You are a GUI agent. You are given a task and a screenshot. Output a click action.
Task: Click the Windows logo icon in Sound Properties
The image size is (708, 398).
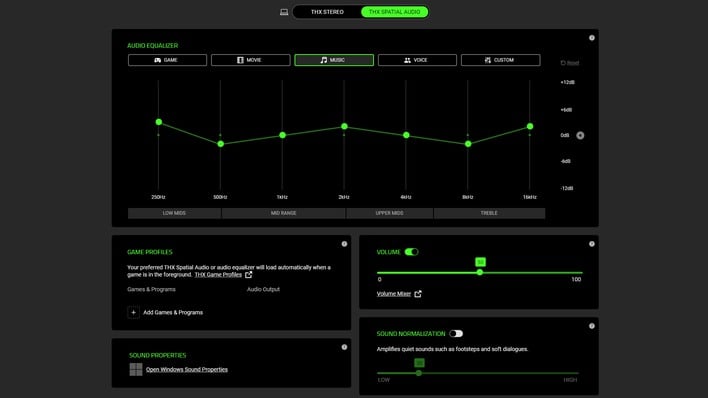[x=136, y=370]
